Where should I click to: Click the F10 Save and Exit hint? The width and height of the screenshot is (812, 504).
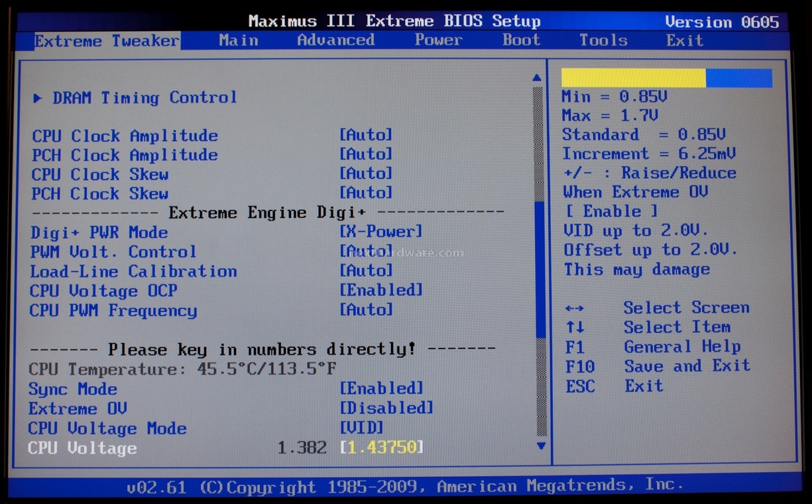coord(658,366)
